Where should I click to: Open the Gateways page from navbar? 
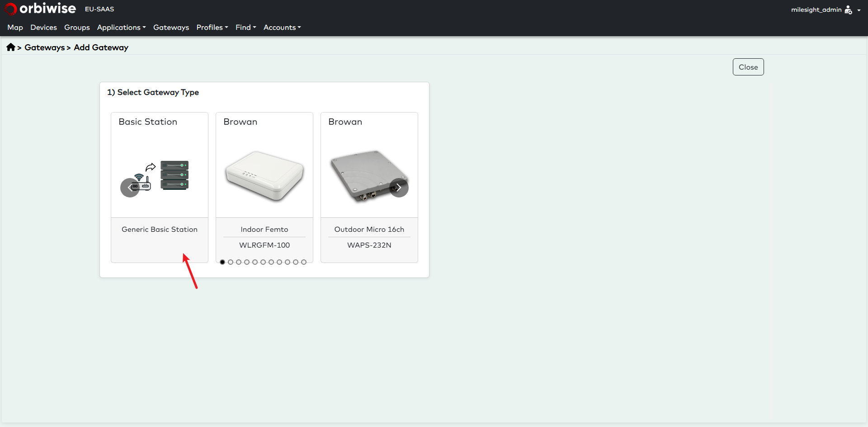[x=171, y=28]
